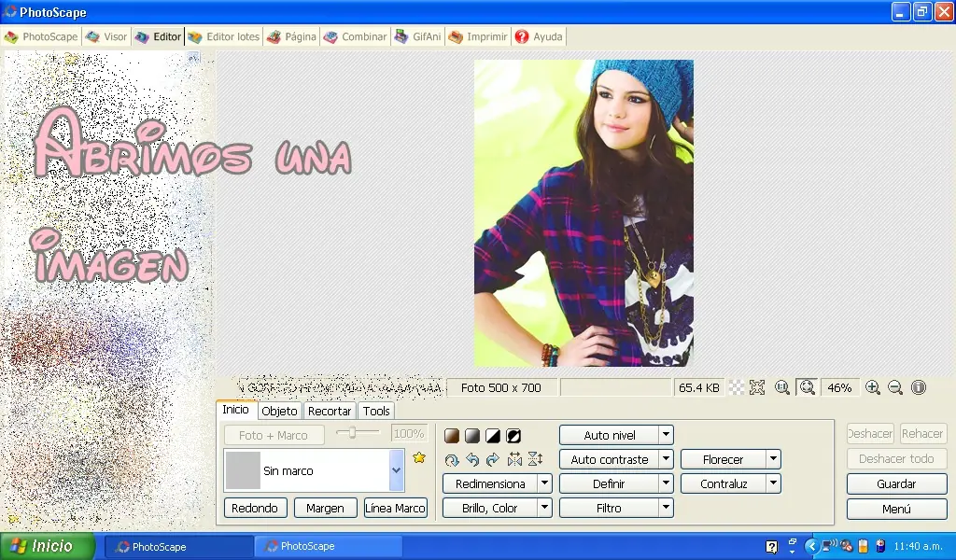Click the Margen button
Screen dimensions: 956x560
pos(325,508)
